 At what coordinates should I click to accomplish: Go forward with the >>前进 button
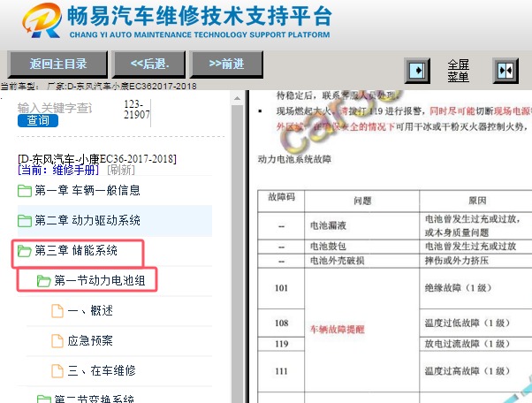click(226, 65)
